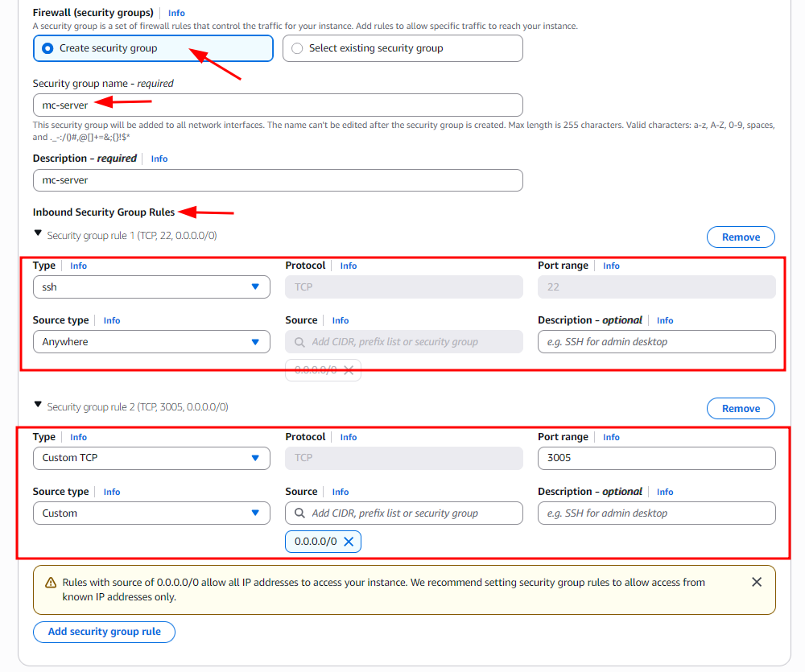Dismiss the 0.0.0.0/0 warning banner

(x=756, y=582)
